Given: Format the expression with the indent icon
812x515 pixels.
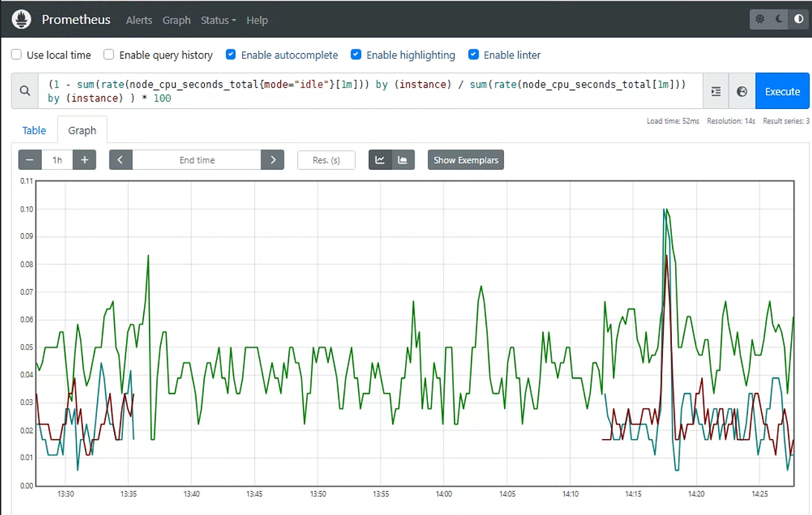Looking at the screenshot, I should coord(716,92).
